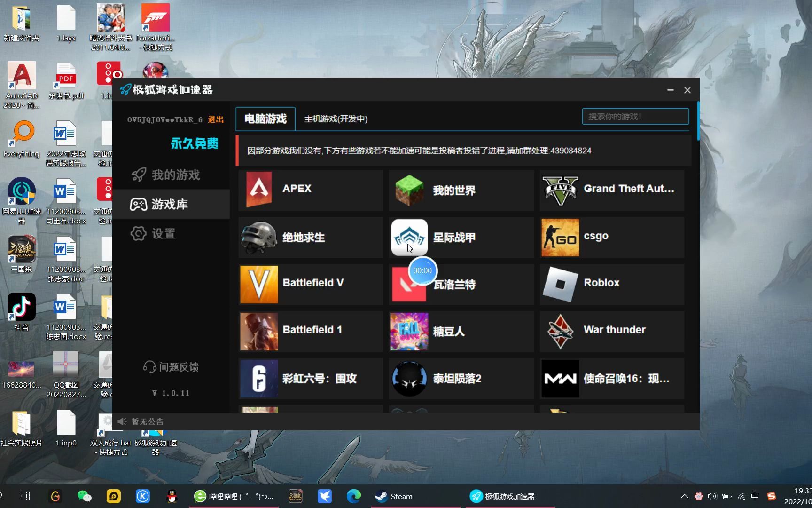
Task: Open 游戏库 in the sidebar
Action: [172, 204]
